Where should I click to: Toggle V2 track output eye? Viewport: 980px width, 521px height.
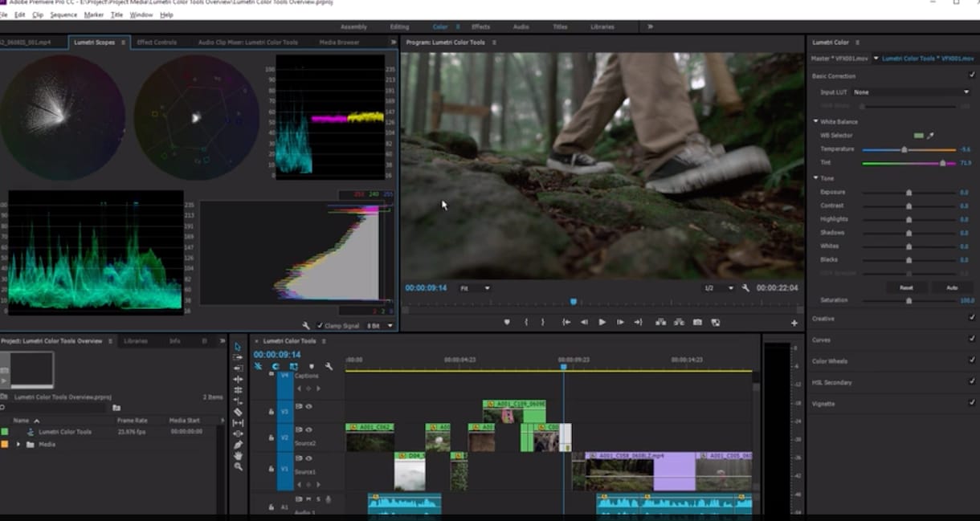tap(309, 429)
